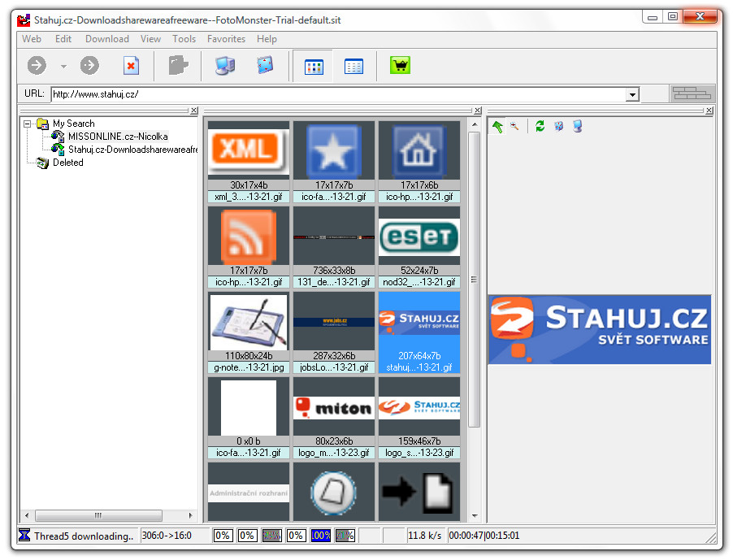This screenshot has width=733, height=560.
Task: Select the arrow and document thumbnail
Action: pyautogui.click(x=419, y=493)
